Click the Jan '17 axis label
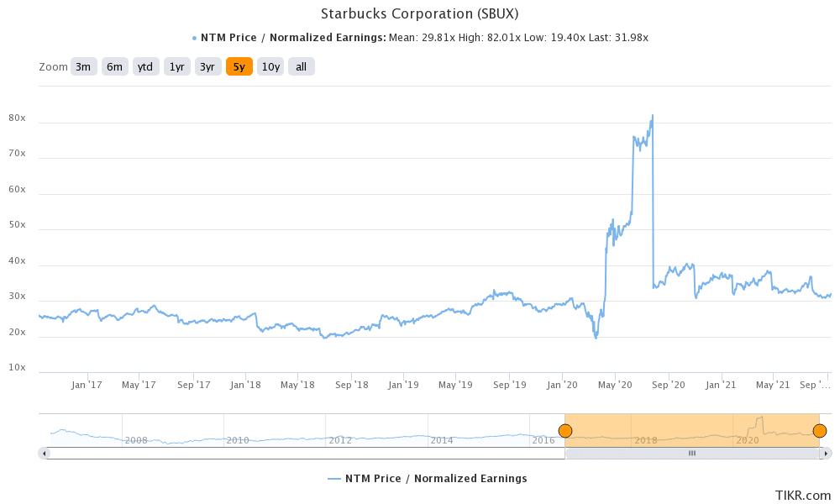Viewport: 840px width, 504px height. [x=87, y=385]
